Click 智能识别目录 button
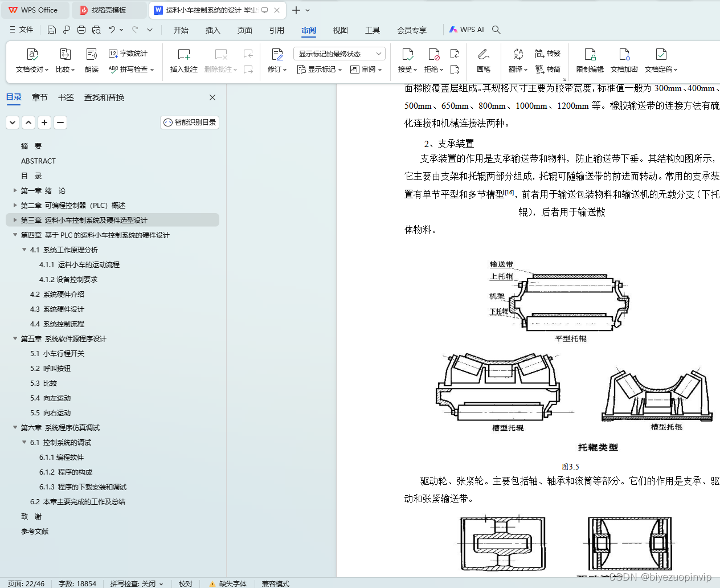720x588 pixels. pyautogui.click(x=190, y=122)
